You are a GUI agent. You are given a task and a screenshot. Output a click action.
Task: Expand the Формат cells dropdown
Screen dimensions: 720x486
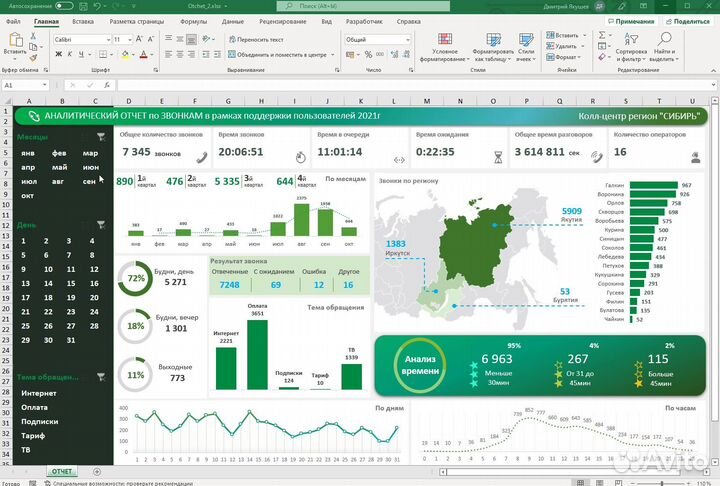579,57
